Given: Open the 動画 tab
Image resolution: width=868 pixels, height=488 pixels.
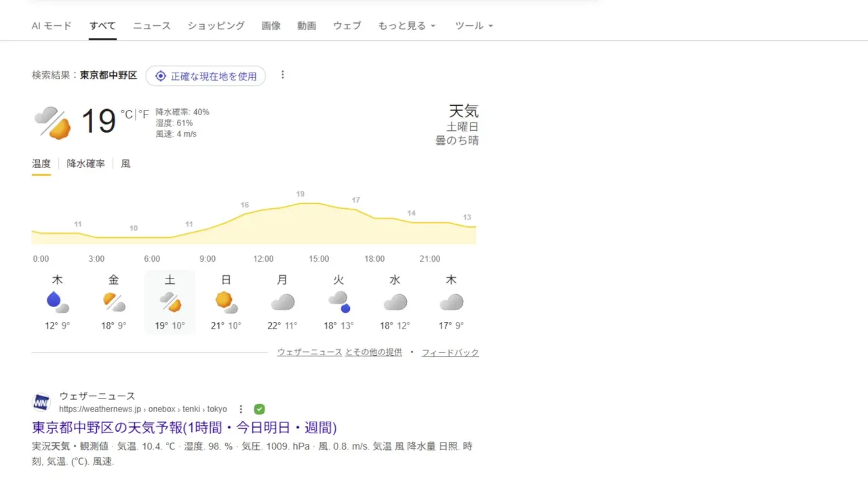Looking at the screenshot, I should coord(307,26).
